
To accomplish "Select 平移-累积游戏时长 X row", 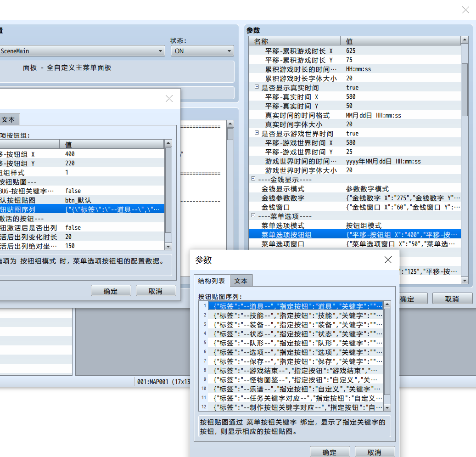I will coord(354,51).
